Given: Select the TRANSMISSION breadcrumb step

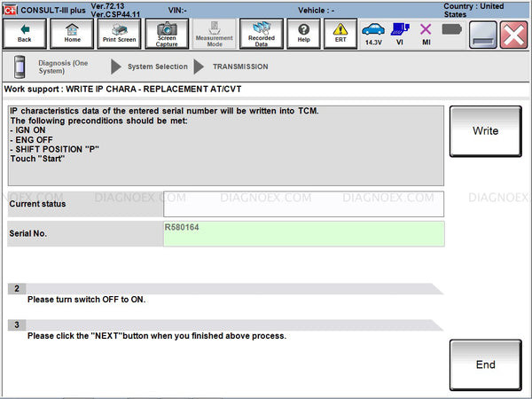Looking at the screenshot, I should [239, 66].
